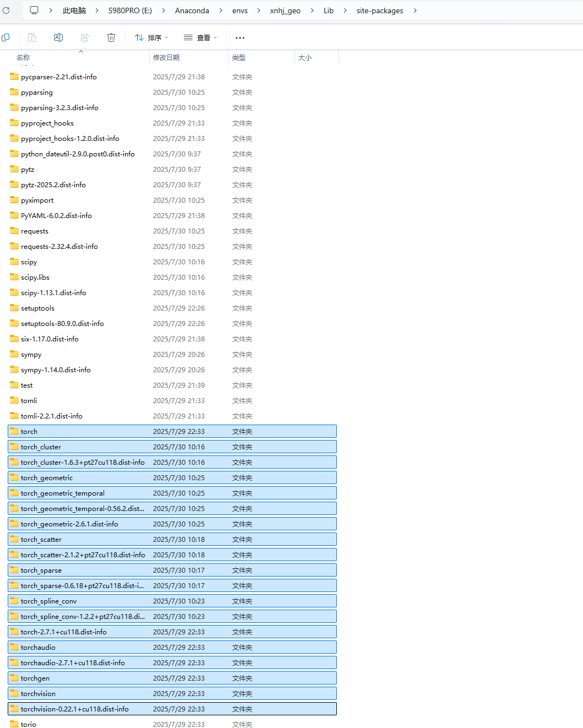The image size is (583, 728).
Task: Go to envs in breadcrumb
Action: pyautogui.click(x=240, y=10)
